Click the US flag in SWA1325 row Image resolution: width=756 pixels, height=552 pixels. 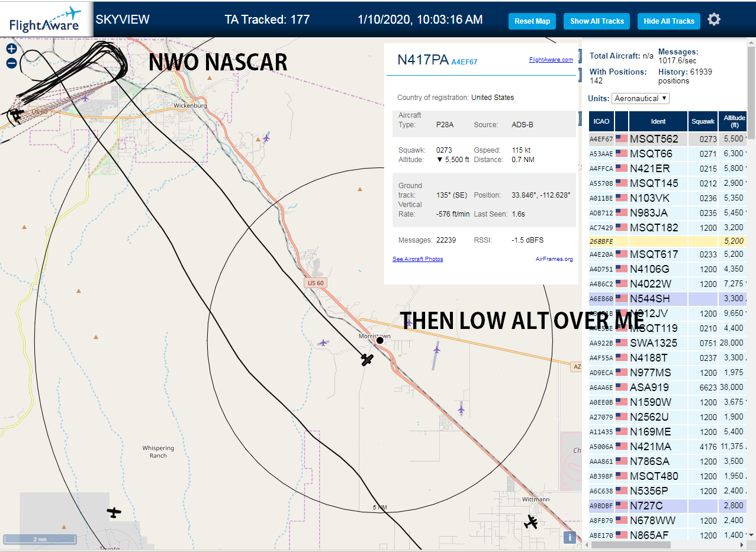point(622,343)
